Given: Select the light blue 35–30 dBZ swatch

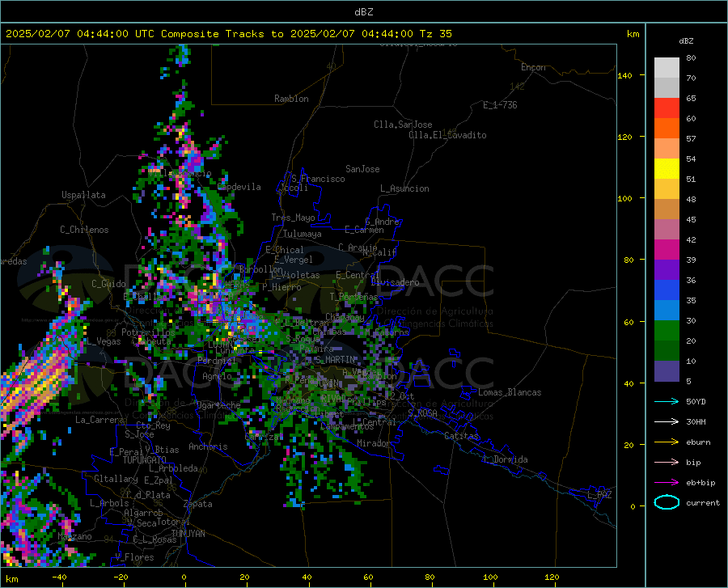Looking at the screenshot, I should [x=667, y=311].
